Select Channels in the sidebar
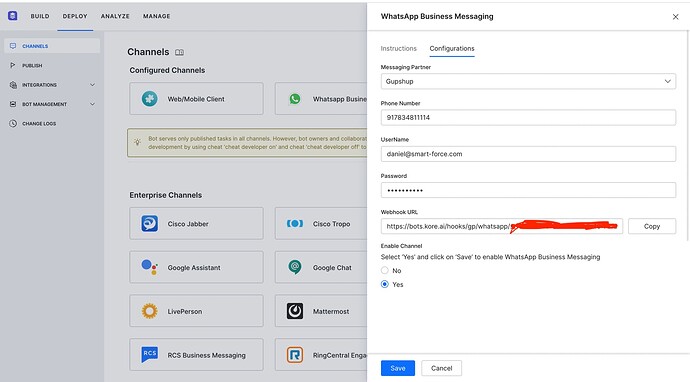This screenshot has width=690, height=382. coord(52,46)
